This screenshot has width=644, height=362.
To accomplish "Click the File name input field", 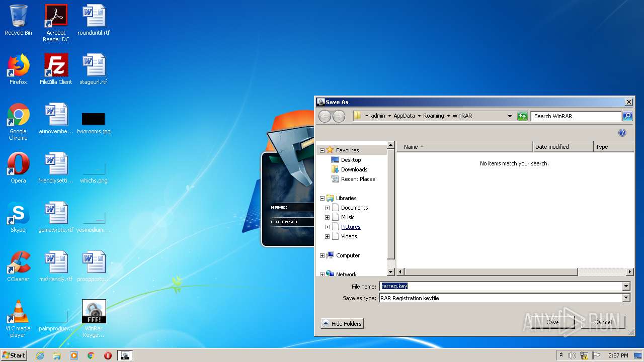I will click(501, 286).
